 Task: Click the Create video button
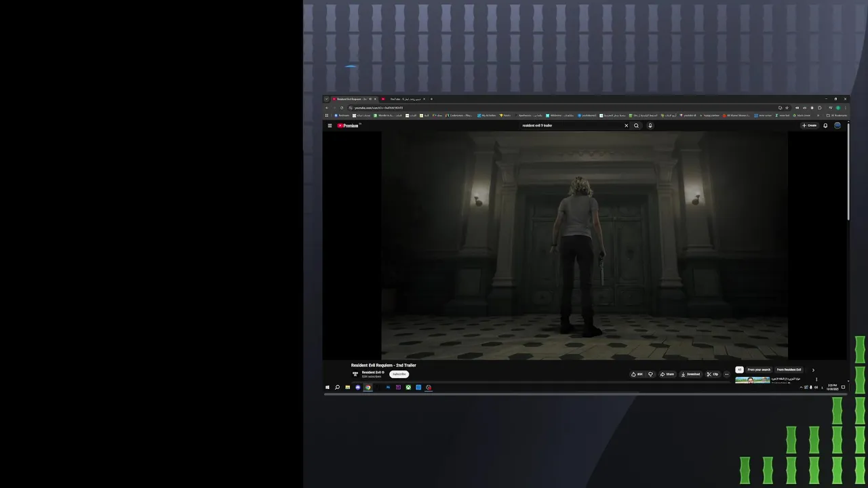tap(809, 125)
